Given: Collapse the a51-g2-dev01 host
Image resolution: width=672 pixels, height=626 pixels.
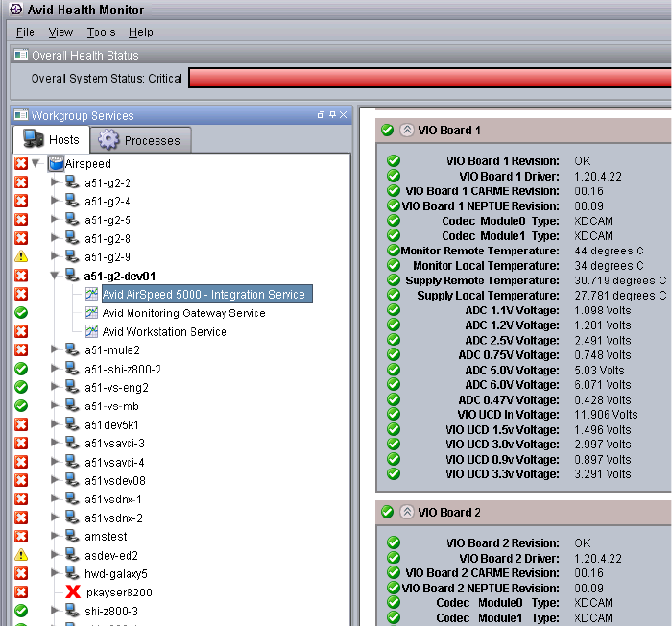Looking at the screenshot, I should pyautogui.click(x=55, y=276).
